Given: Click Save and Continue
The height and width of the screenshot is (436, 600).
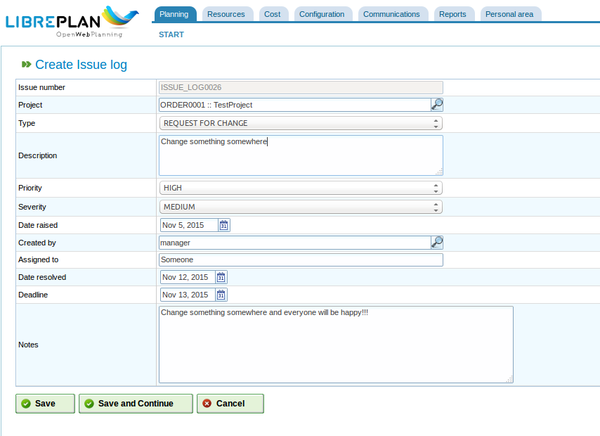Looking at the screenshot, I should point(135,403).
